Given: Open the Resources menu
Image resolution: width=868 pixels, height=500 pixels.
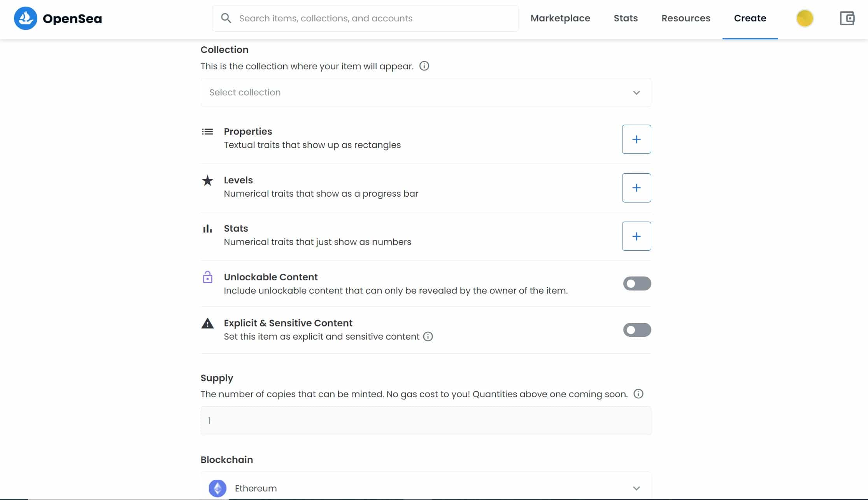Looking at the screenshot, I should (x=686, y=18).
